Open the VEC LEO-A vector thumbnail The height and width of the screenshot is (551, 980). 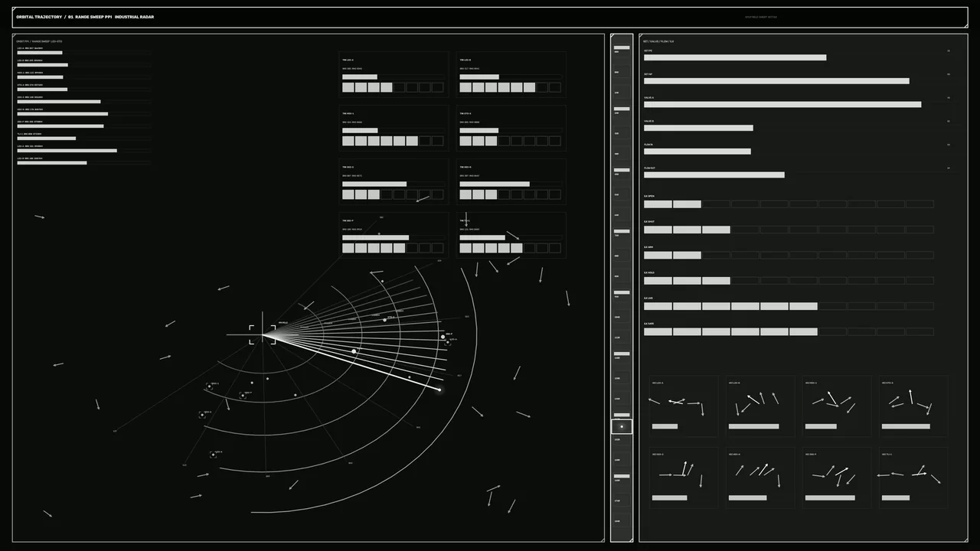coord(684,406)
